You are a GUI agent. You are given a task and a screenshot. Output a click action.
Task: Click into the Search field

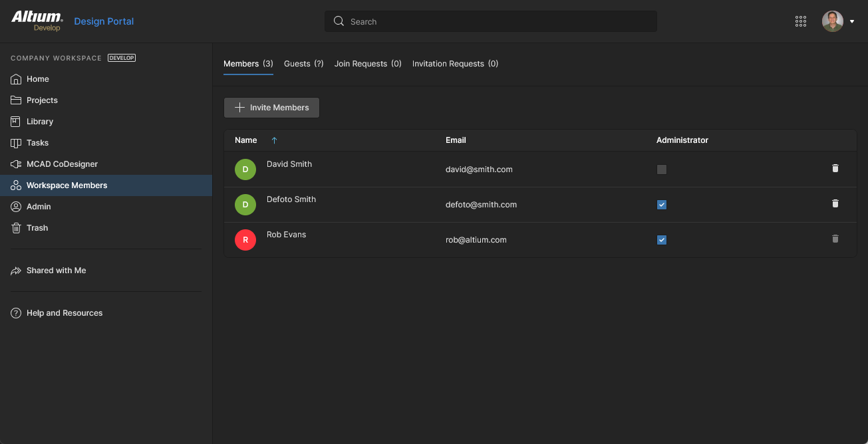491,21
